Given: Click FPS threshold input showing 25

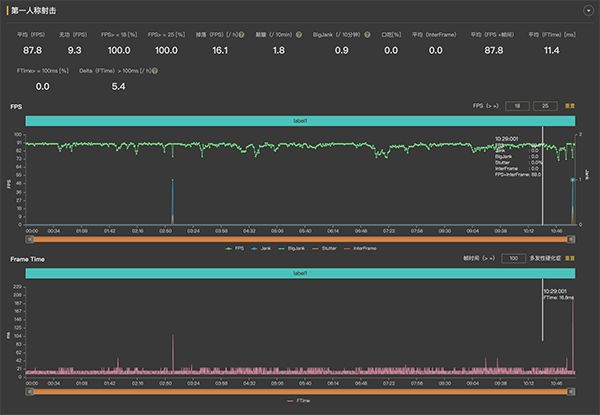Looking at the screenshot, I should pos(545,105).
